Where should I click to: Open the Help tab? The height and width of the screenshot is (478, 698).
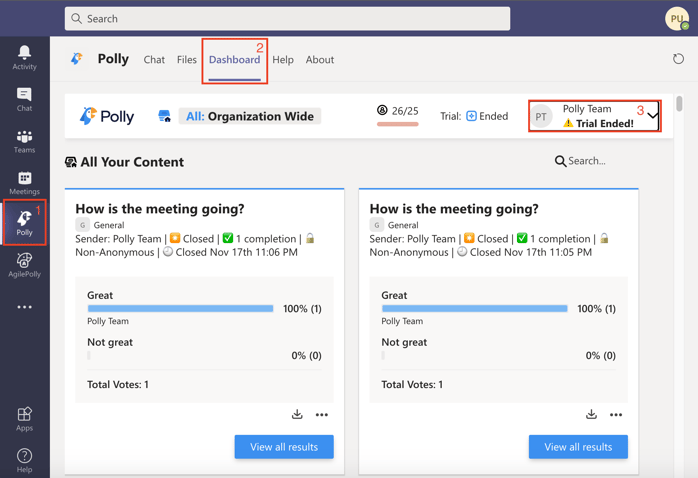283,60
